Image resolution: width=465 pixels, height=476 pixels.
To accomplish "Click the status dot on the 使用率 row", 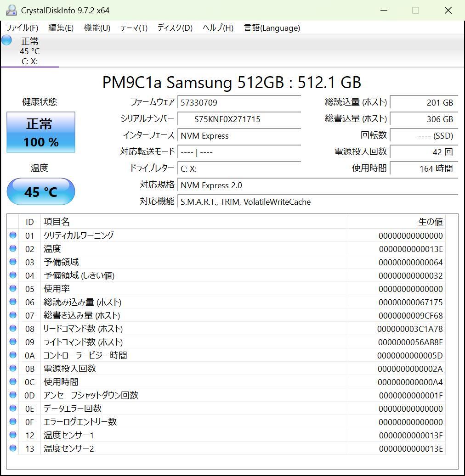I will [x=13, y=289].
